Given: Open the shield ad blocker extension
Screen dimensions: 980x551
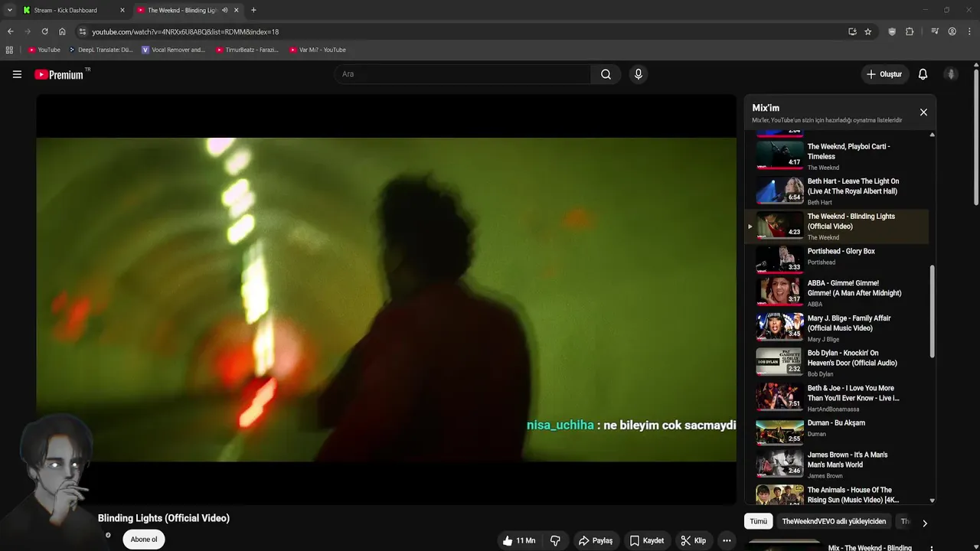Looking at the screenshot, I should point(892,31).
